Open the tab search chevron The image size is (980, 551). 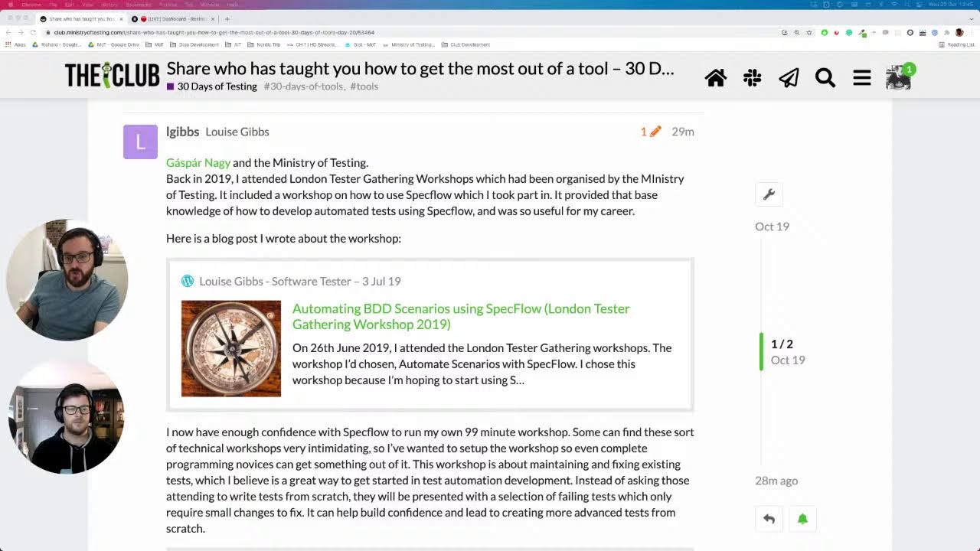coord(972,19)
